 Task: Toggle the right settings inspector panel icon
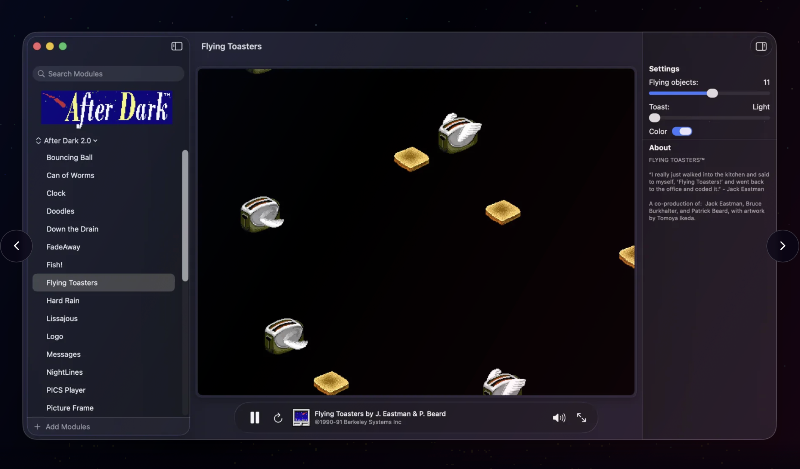click(x=761, y=46)
